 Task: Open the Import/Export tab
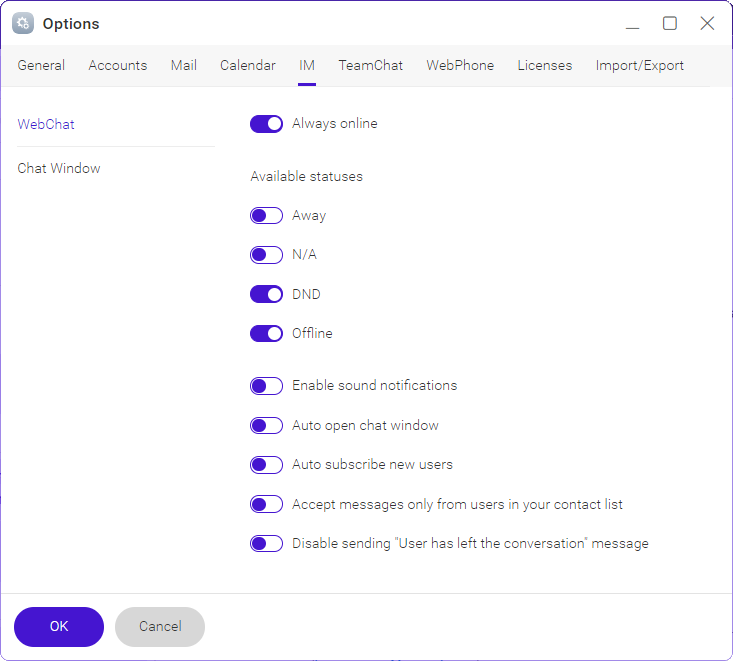pos(640,65)
